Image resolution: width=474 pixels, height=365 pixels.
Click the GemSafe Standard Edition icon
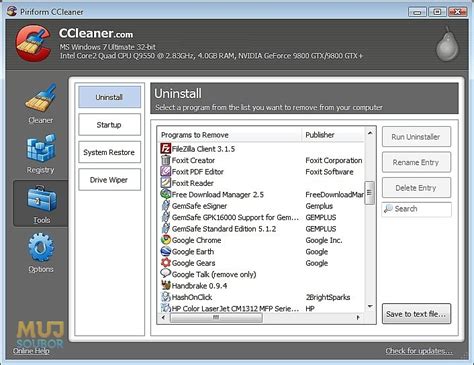point(166,228)
